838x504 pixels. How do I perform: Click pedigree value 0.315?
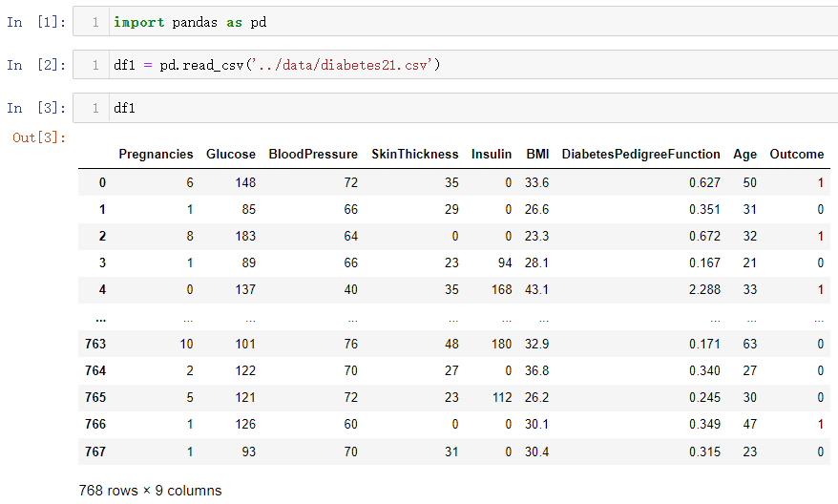(704, 451)
